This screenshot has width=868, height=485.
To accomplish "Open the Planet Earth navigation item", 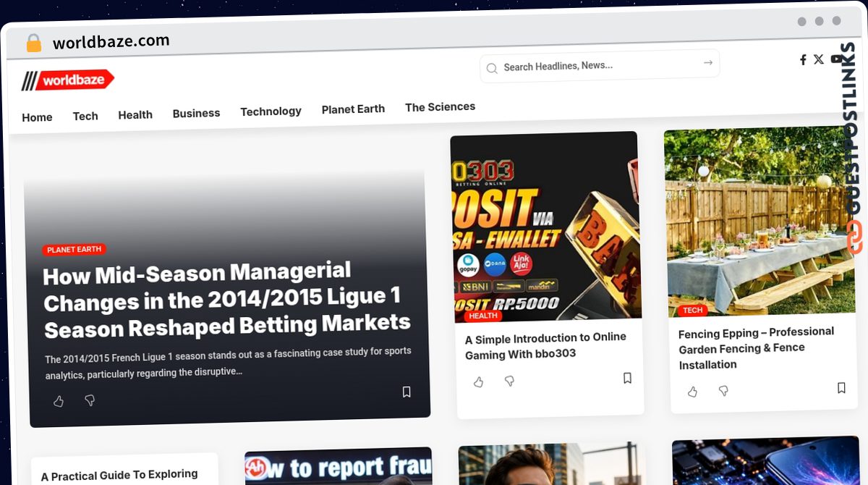I will pyautogui.click(x=353, y=109).
